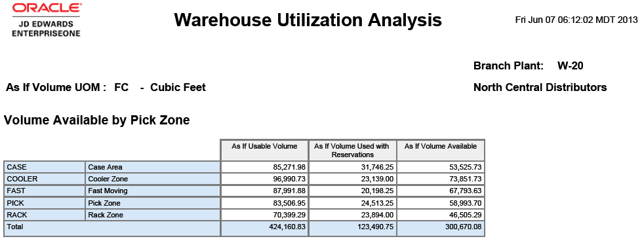Click the As If Volume UOM label

[56, 87]
